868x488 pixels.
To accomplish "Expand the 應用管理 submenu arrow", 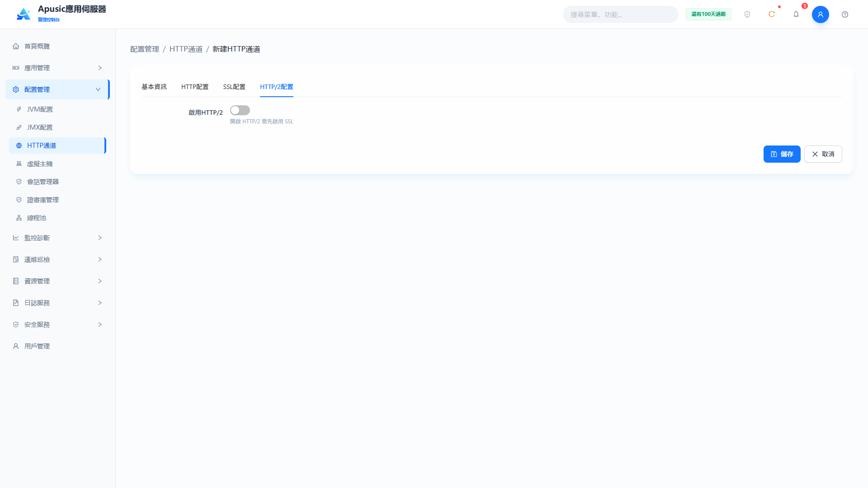I will [x=100, y=68].
